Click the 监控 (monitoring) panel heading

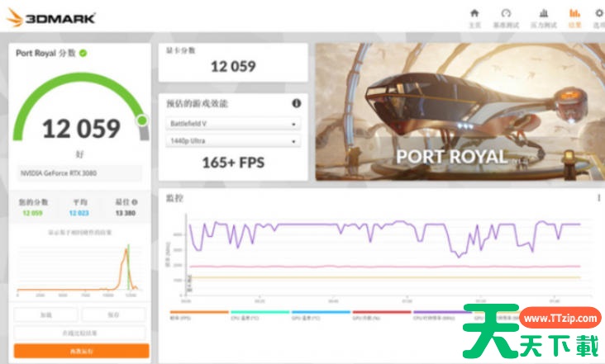click(x=174, y=198)
